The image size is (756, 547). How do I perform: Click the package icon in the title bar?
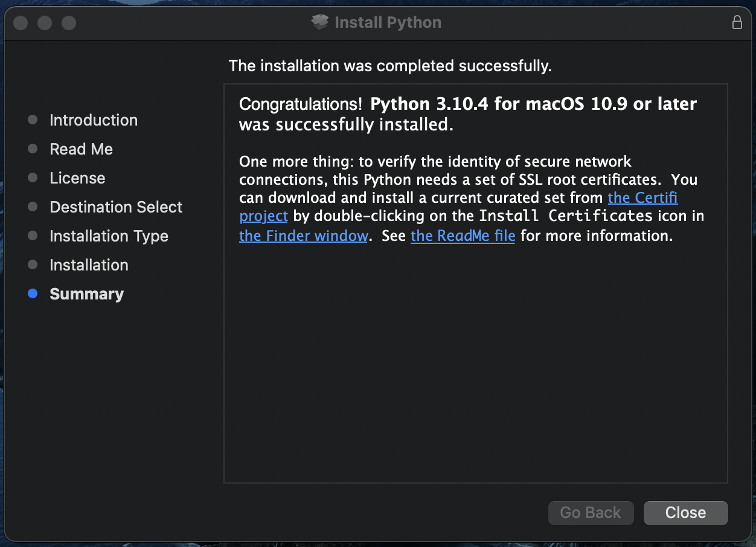point(319,22)
